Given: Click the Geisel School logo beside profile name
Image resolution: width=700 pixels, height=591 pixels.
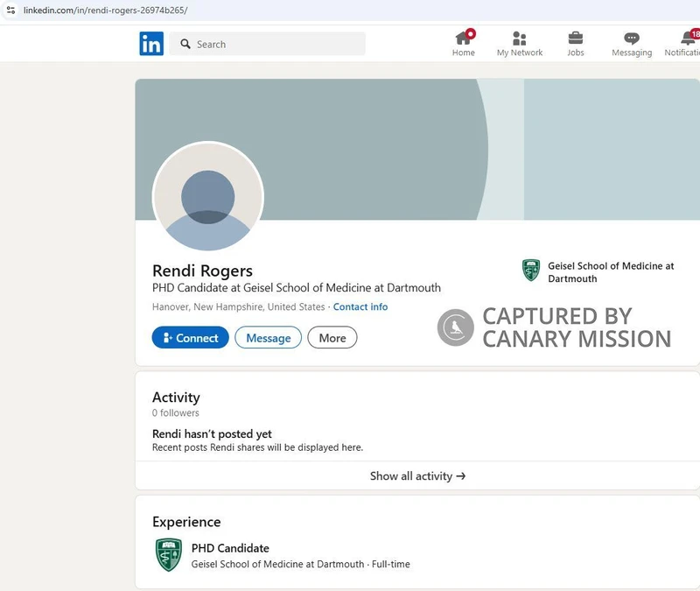Looking at the screenshot, I should pos(531,271).
